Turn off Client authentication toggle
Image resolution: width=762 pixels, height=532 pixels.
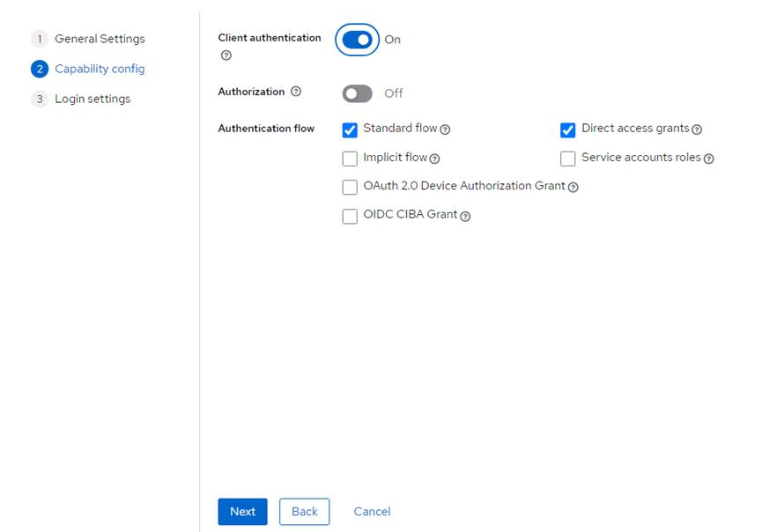click(357, 40)
